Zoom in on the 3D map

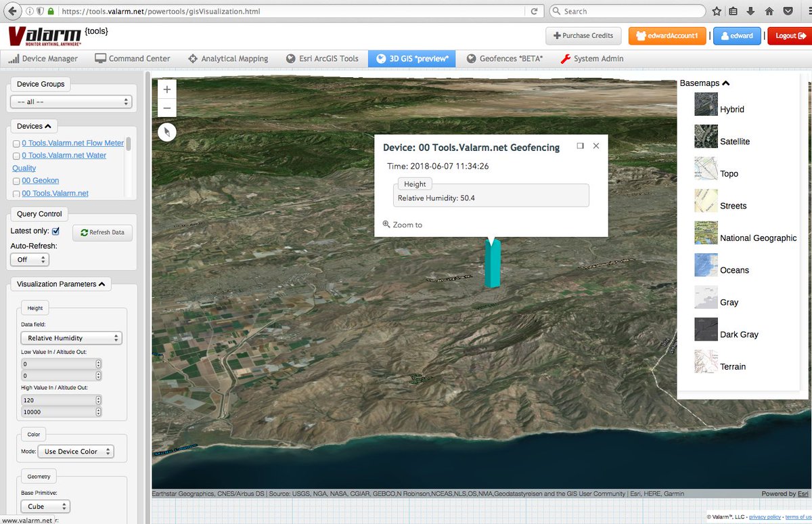[x=167, y=89]
